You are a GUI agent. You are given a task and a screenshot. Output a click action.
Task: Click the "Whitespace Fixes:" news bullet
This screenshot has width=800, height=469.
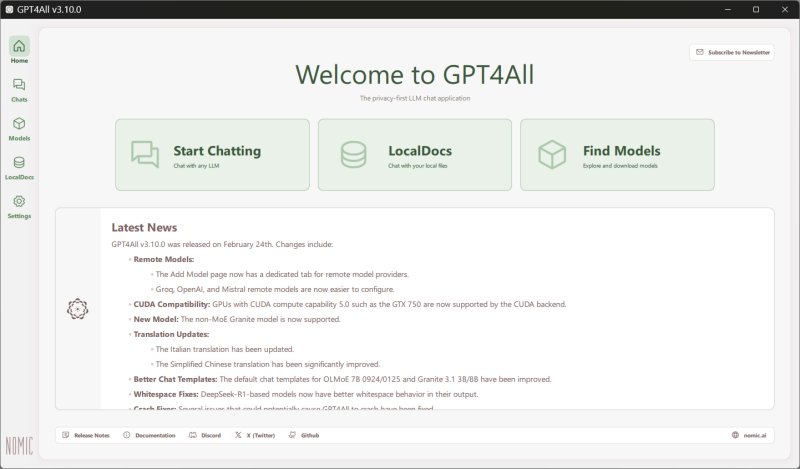[166, 394]
